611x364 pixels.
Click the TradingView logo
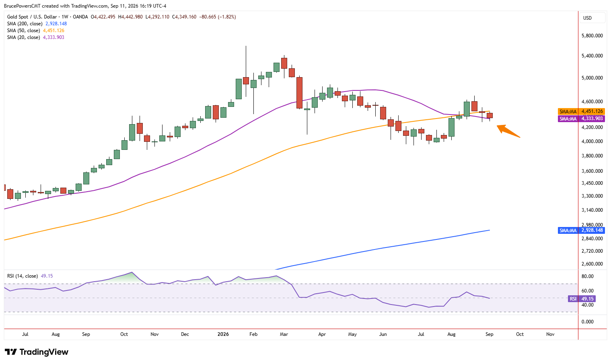point(37,352)
